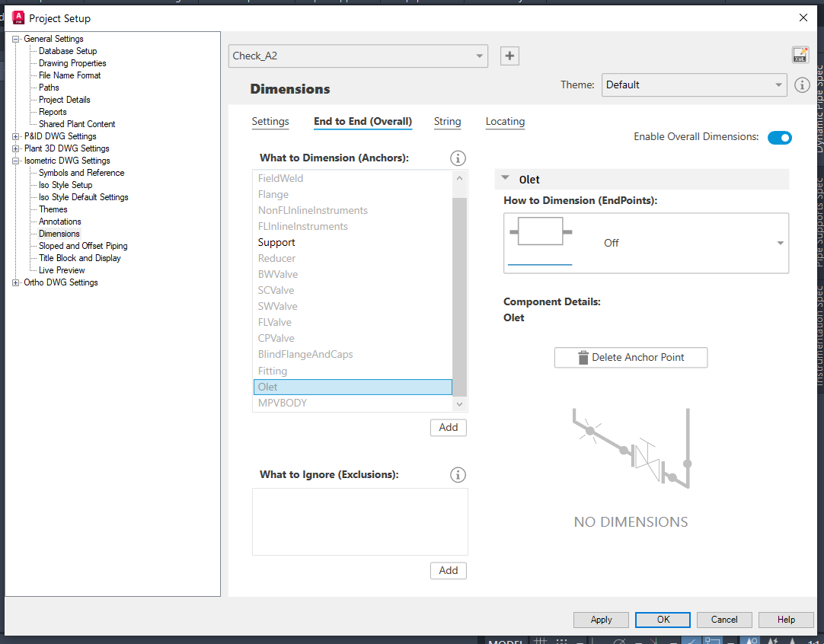Viewport: 824px width, 644px height.
Task: Collapse the Olet section triangle
Action: pyautogui.click(x=505, y=178)
